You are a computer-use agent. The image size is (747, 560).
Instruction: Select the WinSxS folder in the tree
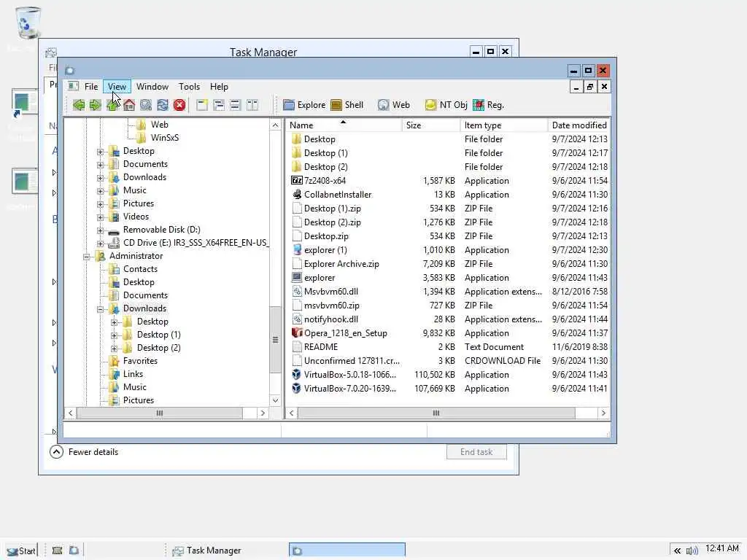(164, 138)
